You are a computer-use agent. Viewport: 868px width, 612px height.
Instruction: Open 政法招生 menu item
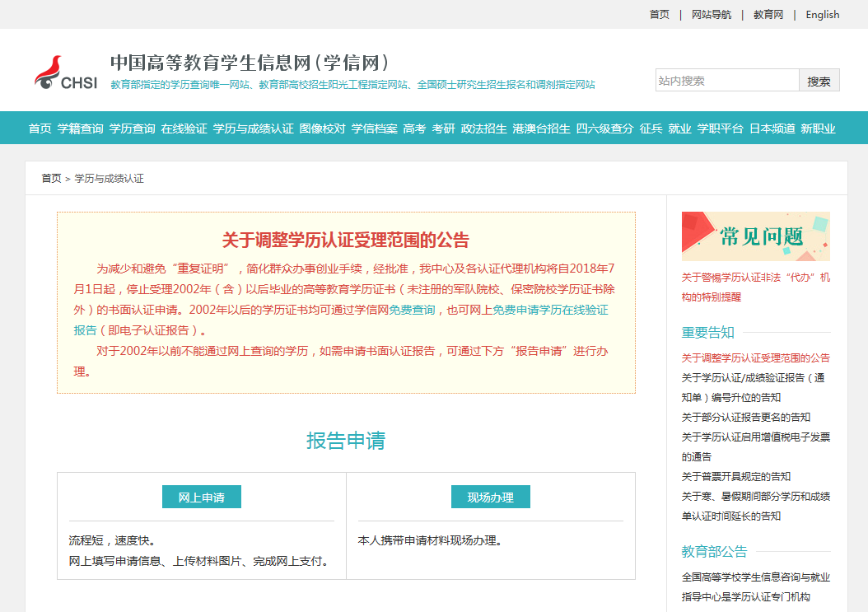(483, 128)
